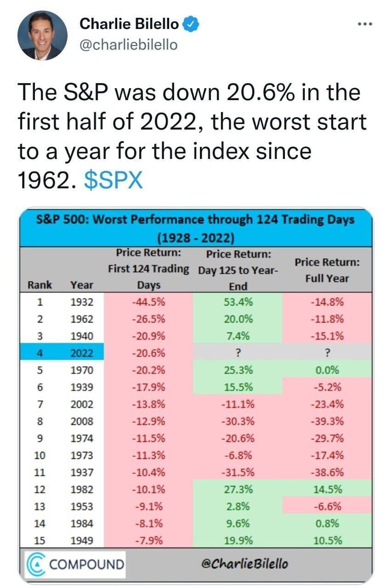Open the $SPX cashtag link
The height and width of the screenshot is (588, 392).
(x=114, y=181)
